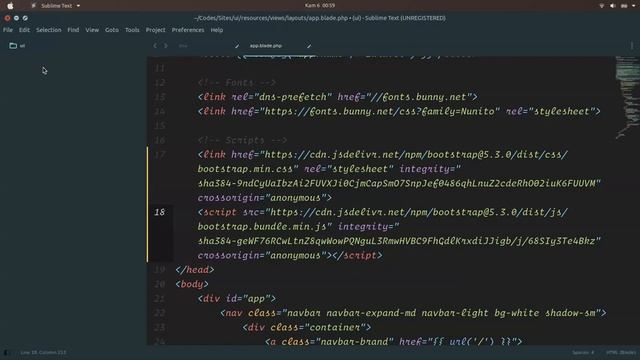Open the battery indicator in system tray
Screen dimensions: 640x360
coord(624,6)
